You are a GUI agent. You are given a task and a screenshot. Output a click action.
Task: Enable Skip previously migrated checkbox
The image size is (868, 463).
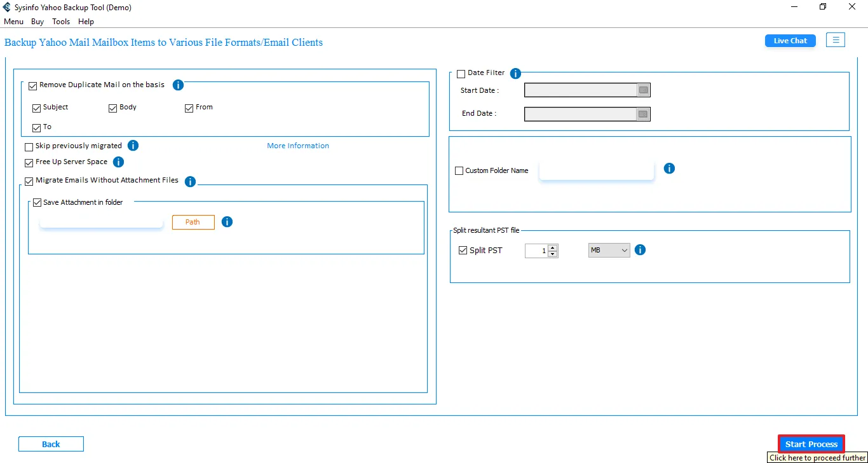[x=29, y=147]
